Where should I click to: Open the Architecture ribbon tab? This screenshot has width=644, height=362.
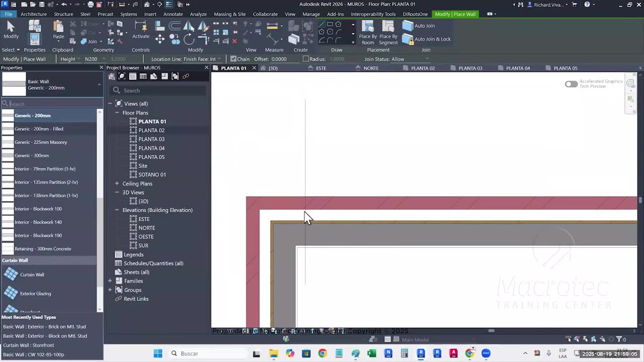click(x=34, y=14)
